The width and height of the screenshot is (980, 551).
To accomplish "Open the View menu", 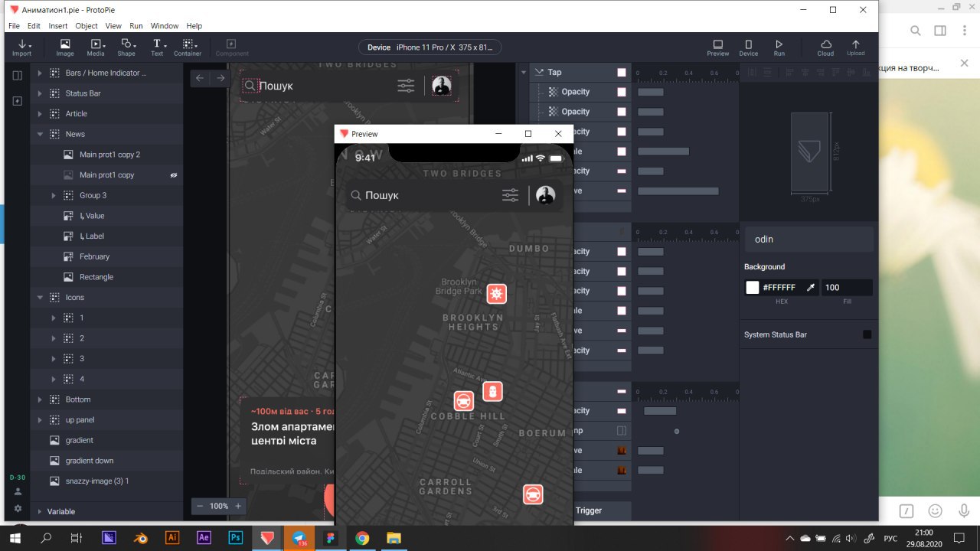I will [x=113, y=25].
